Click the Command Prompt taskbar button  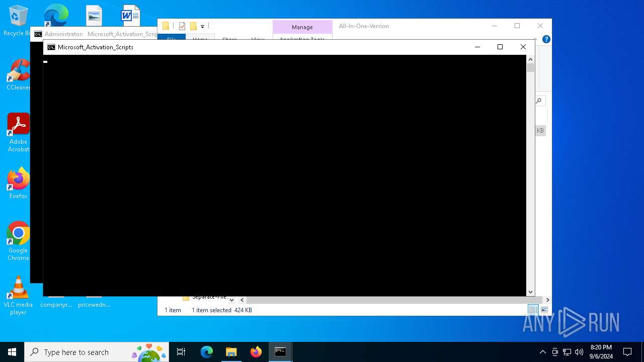(x=280, y=352)
